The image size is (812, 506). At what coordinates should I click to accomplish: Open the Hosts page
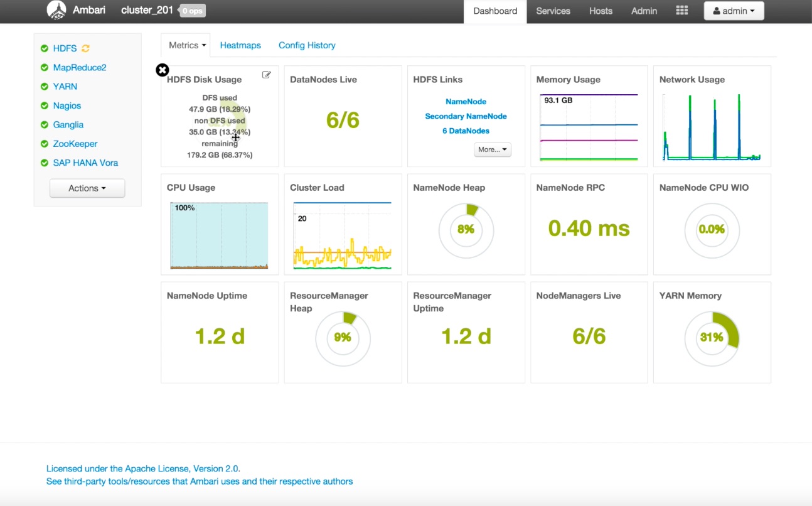tap(601, 11)
